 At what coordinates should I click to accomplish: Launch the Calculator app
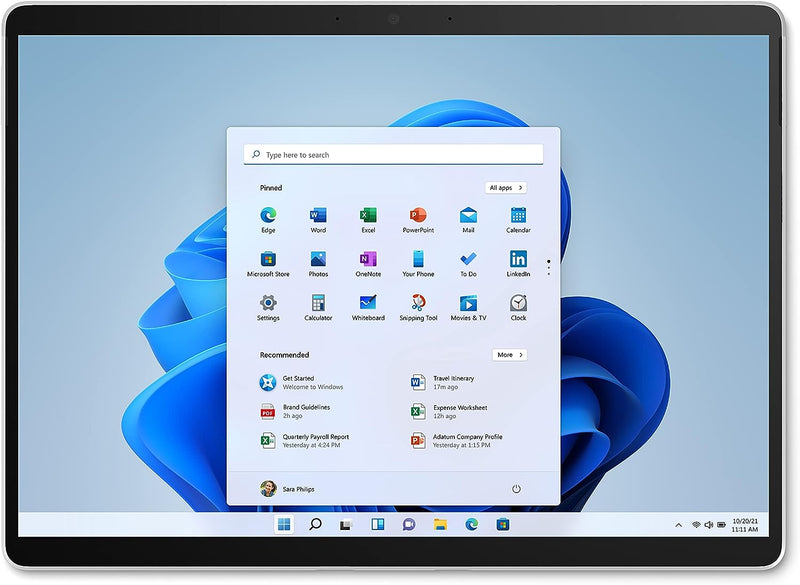pyautogui.click(x=318, y=303)
